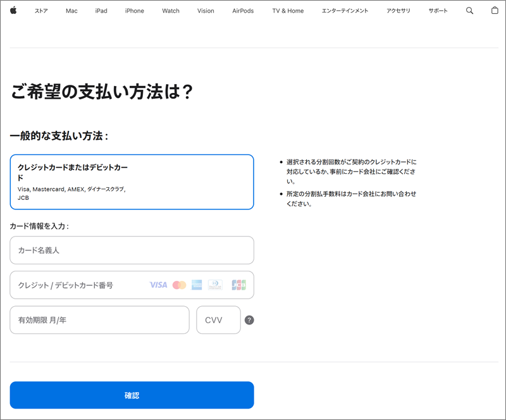Focus the カード名義人 input field
The height and width of the screenshot is (420, 506).
tap(132, 250)
